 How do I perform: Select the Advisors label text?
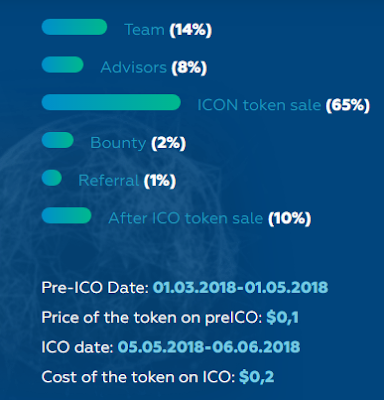(133, 67)
